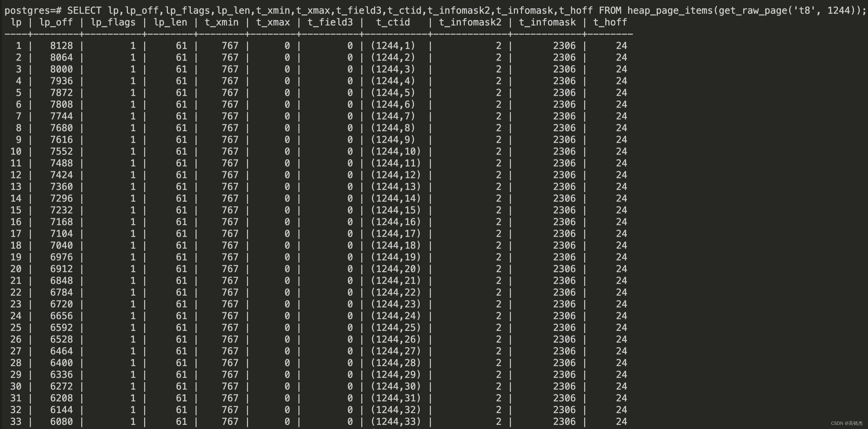Viewport: 868px width, 429px height.
Task: Click offset value 8128 in first row
Action: tap(61, 45)
